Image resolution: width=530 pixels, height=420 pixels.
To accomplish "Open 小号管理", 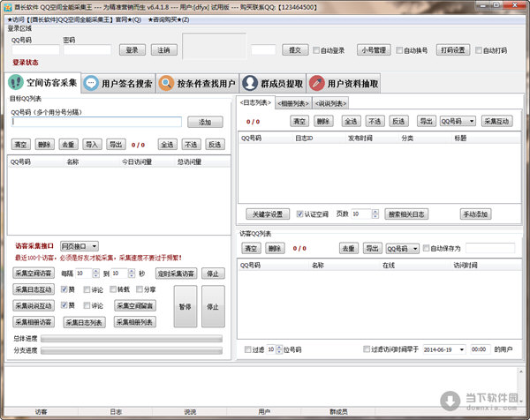I will click(x=374, y=50).
